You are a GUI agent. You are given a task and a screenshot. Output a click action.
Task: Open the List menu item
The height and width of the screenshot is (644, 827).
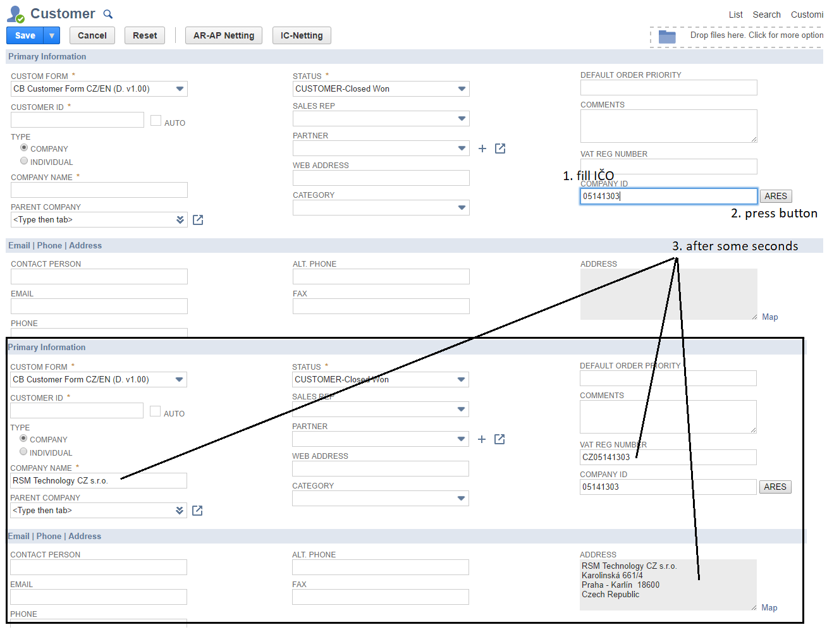tap(735, 15)
